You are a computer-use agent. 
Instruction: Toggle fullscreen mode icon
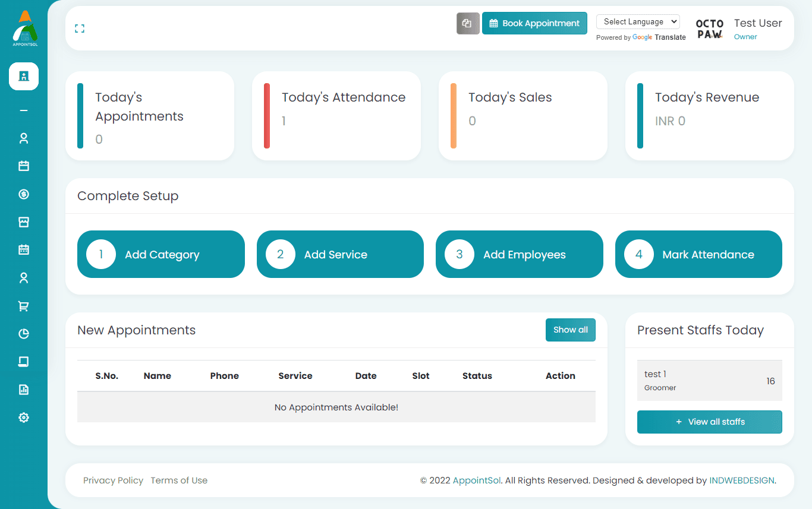point(80,29)
